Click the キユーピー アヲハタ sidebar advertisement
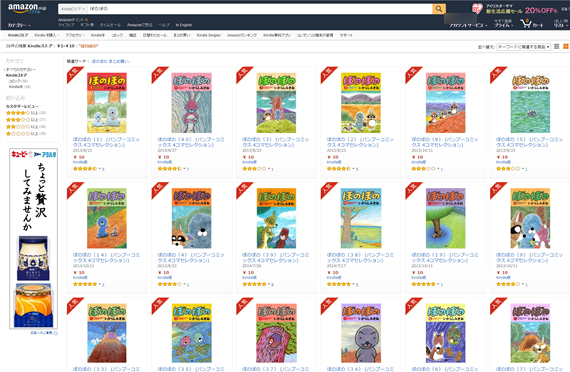The image size is (570, 372). [33, 239]
